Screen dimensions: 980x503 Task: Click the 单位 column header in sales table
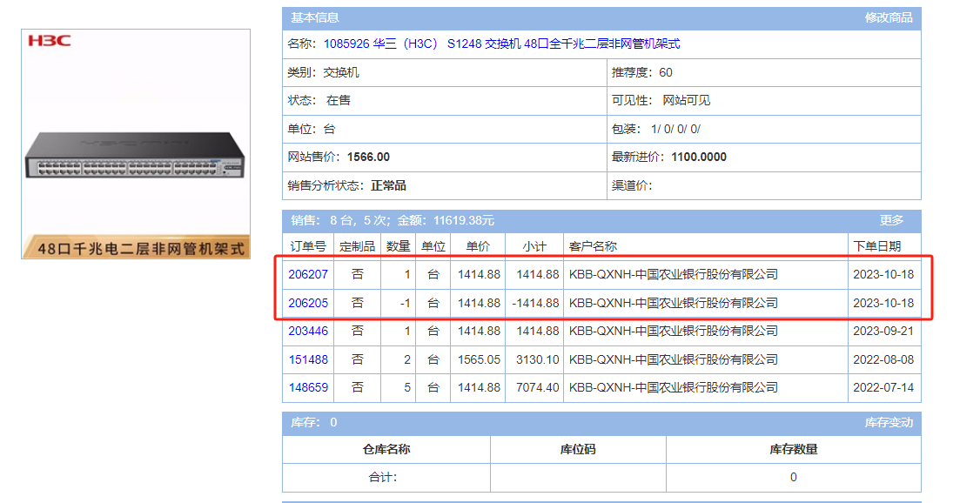(x=433, y=246)
